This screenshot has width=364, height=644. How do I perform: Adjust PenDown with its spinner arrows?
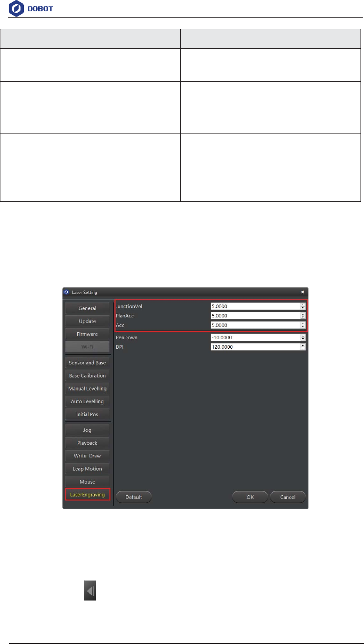[x=303, y=337]
